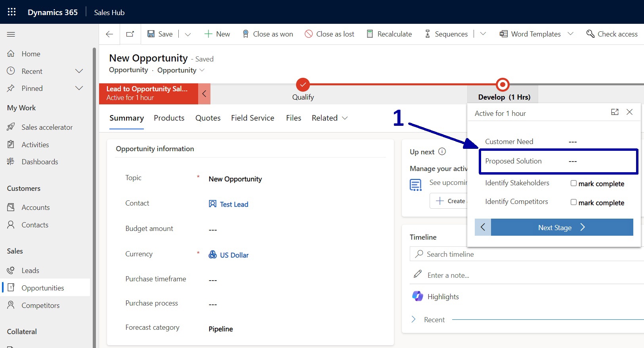
Task: Click the Search timeline box
Action: (x=527, y=254)
